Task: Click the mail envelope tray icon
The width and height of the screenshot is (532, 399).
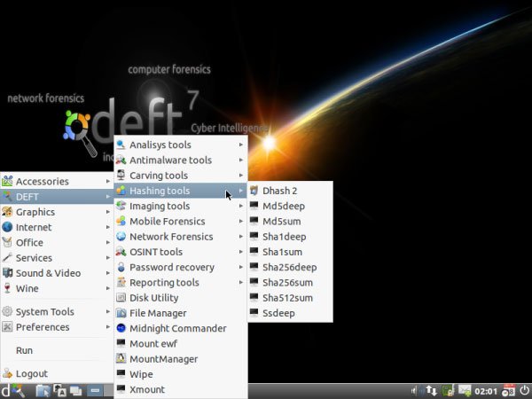Action: [465, 391]
